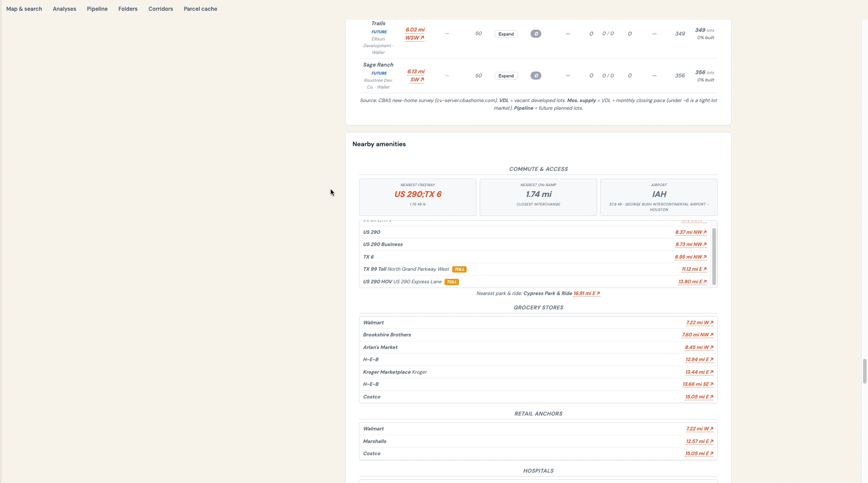
Task: Open Cypress Park & Ride 16.91 mi E link
Action: coord(586,294)
